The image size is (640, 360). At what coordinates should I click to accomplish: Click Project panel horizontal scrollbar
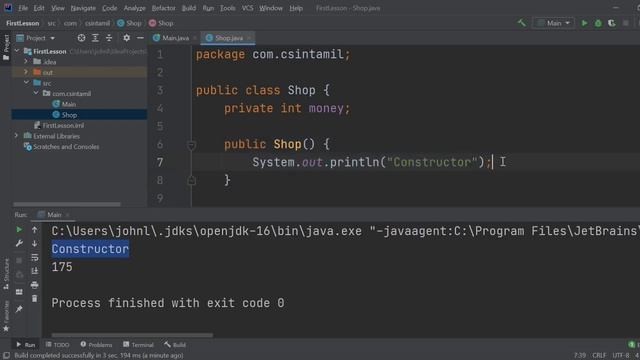tap(67, 204)
